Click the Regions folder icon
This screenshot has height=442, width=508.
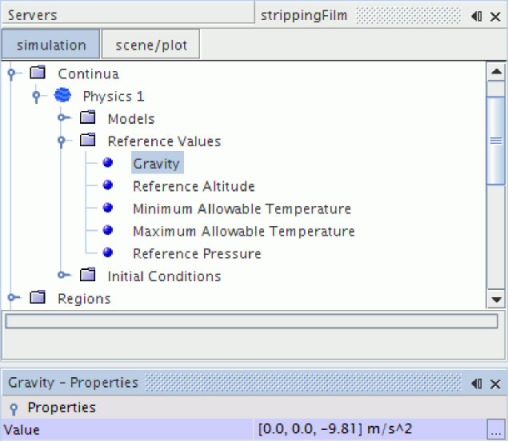tap(38, 297)
